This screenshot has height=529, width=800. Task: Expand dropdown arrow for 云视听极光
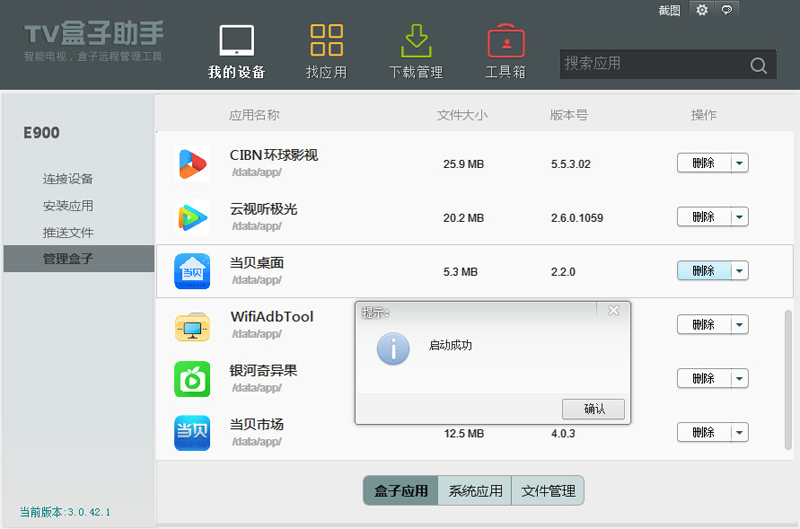740,217
